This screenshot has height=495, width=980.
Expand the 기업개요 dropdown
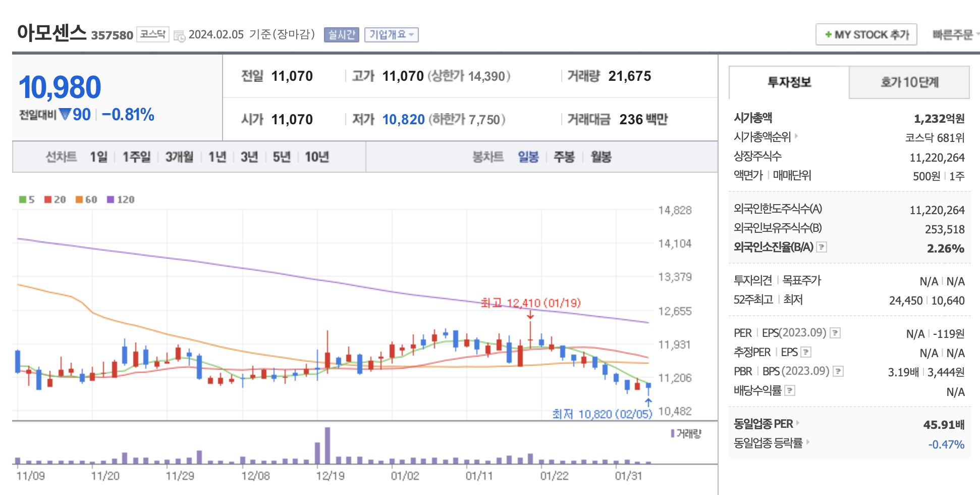tap(391, 34)
